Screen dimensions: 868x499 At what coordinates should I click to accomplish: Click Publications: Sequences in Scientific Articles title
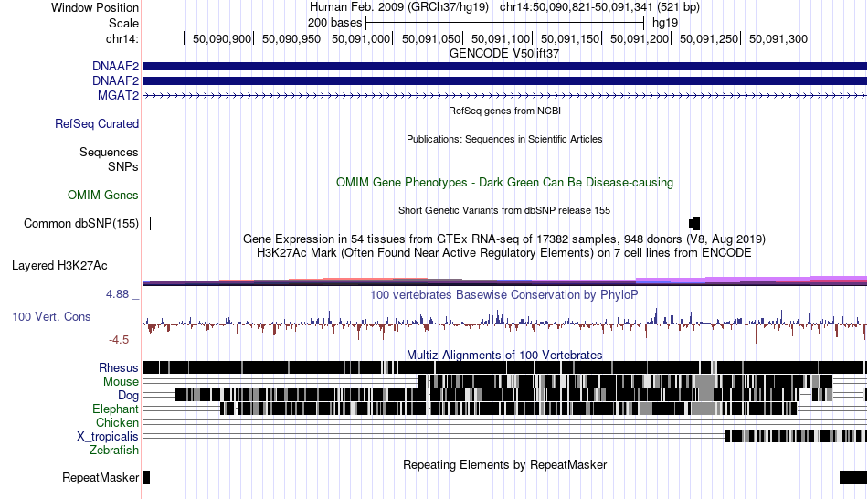point(504,139)
